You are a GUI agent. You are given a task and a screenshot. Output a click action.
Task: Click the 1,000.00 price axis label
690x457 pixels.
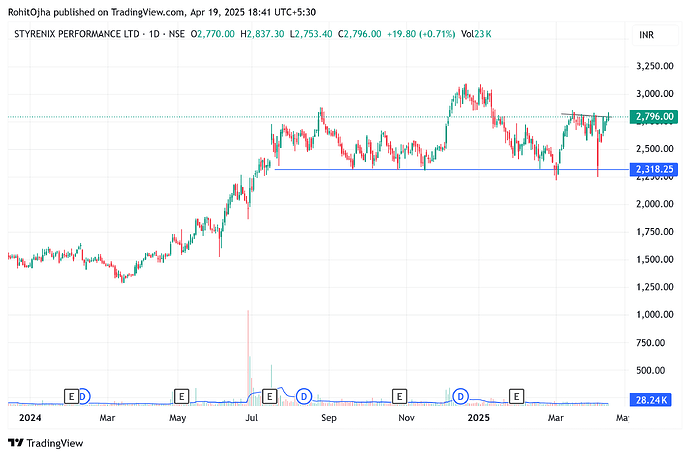coord(655,314)
